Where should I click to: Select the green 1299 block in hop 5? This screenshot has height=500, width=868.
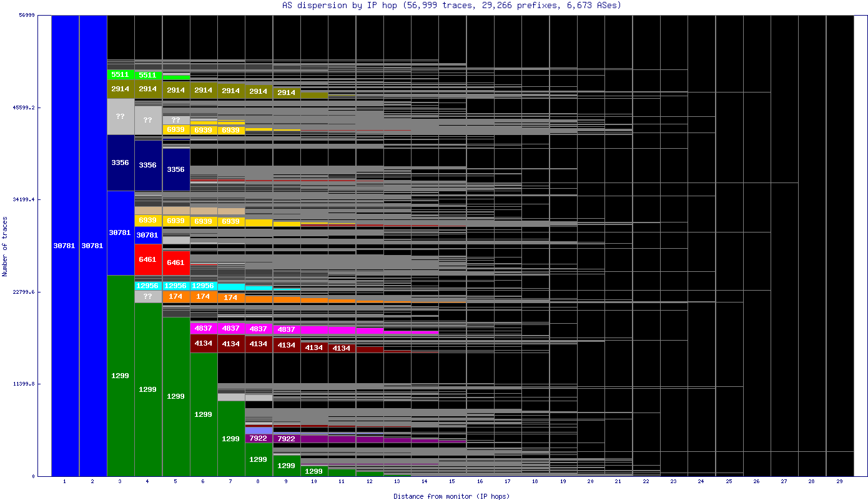click(x=176, y=396)
